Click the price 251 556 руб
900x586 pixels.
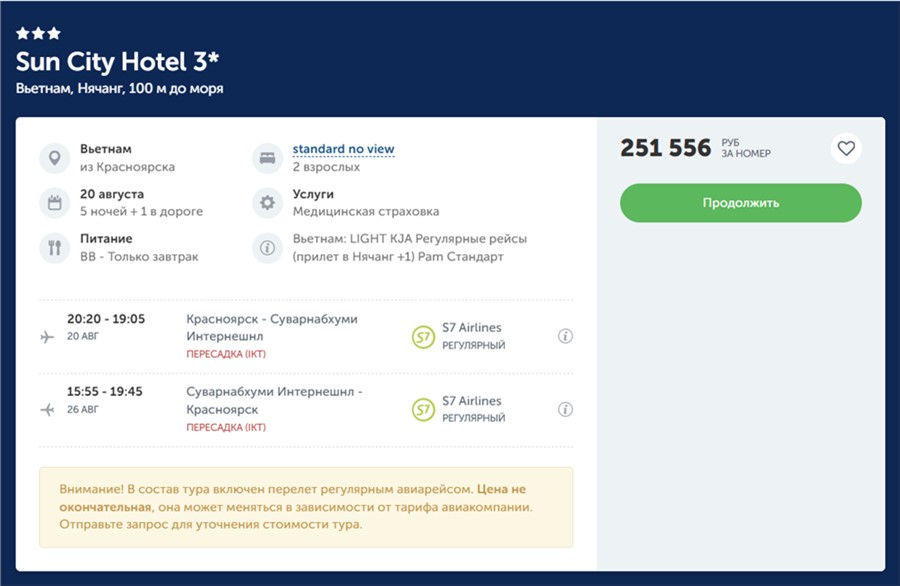click(x=666, y=148)
